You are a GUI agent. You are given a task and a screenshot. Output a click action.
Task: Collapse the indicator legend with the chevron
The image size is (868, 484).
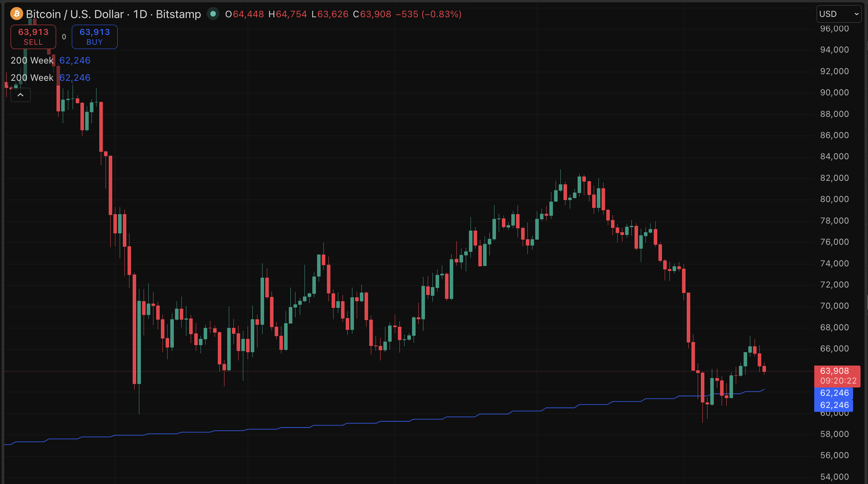(20, 95)
